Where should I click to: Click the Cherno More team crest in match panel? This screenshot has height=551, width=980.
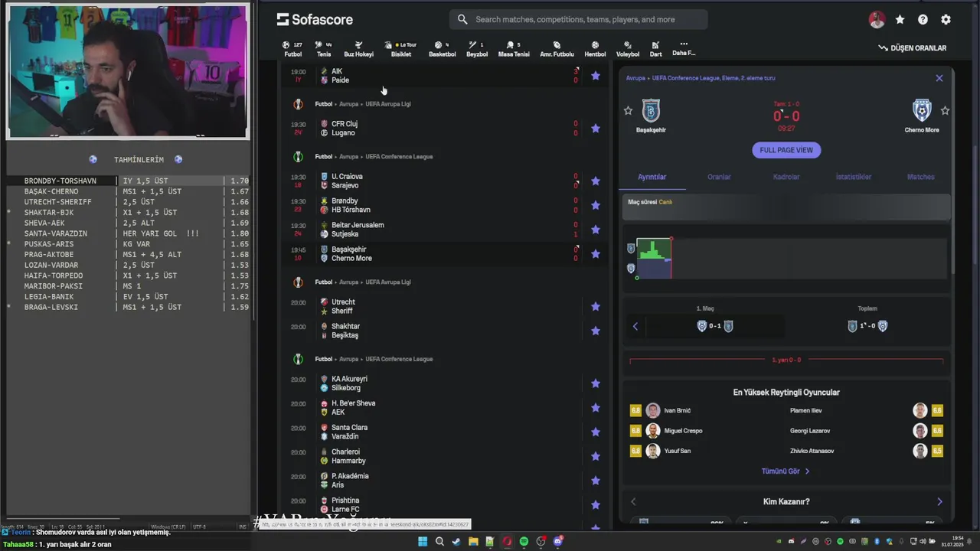[922, 110]
